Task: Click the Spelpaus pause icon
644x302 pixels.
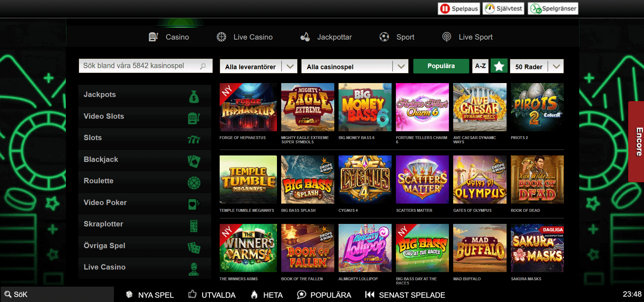Action: [445, 9]
